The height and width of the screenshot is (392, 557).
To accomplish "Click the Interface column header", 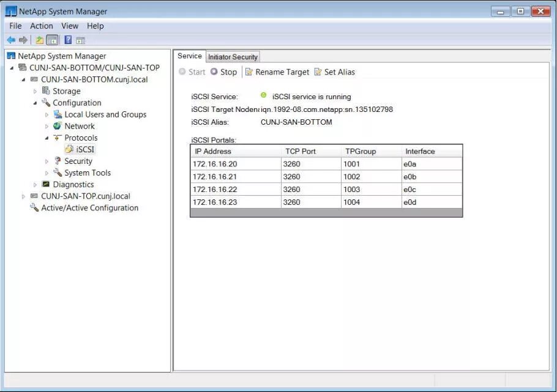I will (432, 151).
